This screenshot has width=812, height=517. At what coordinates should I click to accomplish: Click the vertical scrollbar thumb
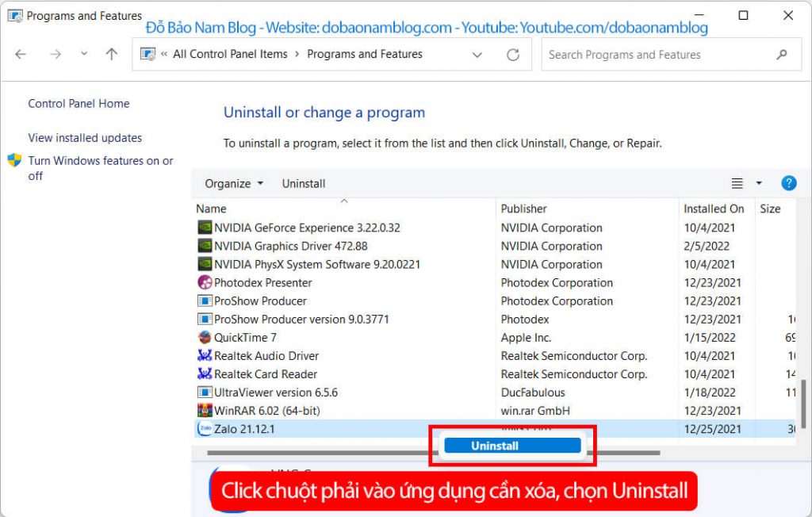[803, 404]
